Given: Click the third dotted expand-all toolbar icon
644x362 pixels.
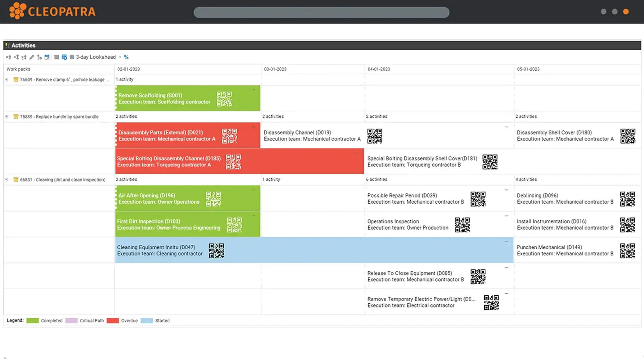Looking at the screenshot, I should 24,57.
